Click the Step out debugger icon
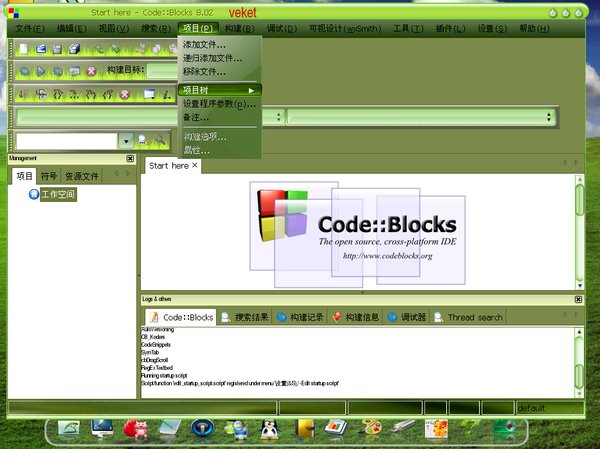The image size is (600, 449). tap(108, 94)
